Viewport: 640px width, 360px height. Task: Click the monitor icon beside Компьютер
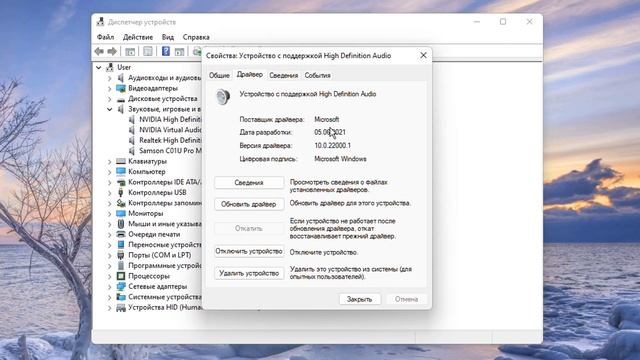click(121, 171)
